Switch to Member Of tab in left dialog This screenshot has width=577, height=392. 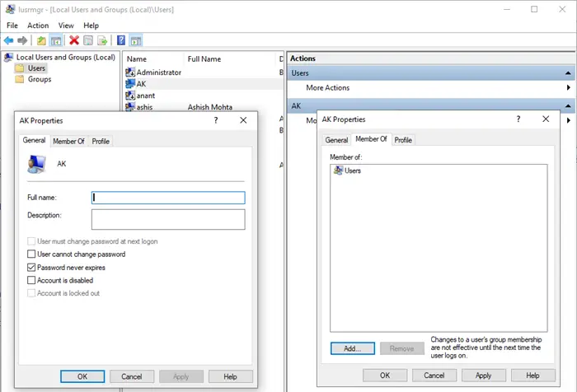coord(68,141)
